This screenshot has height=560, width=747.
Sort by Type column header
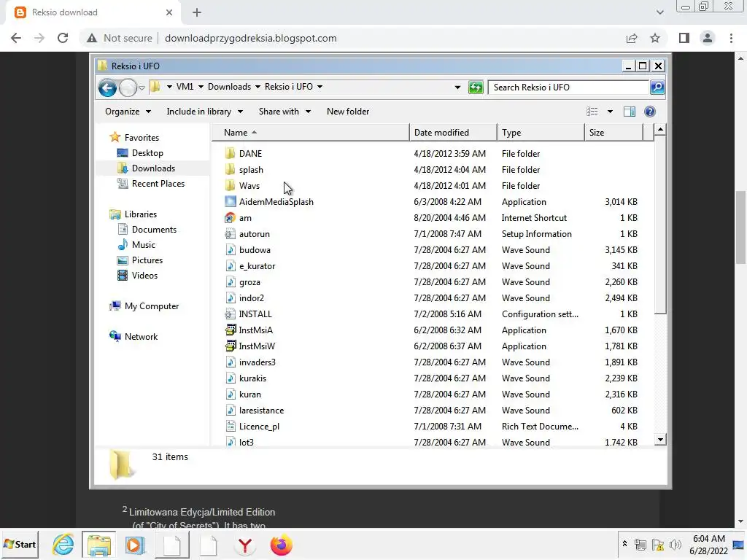[541, 133]
